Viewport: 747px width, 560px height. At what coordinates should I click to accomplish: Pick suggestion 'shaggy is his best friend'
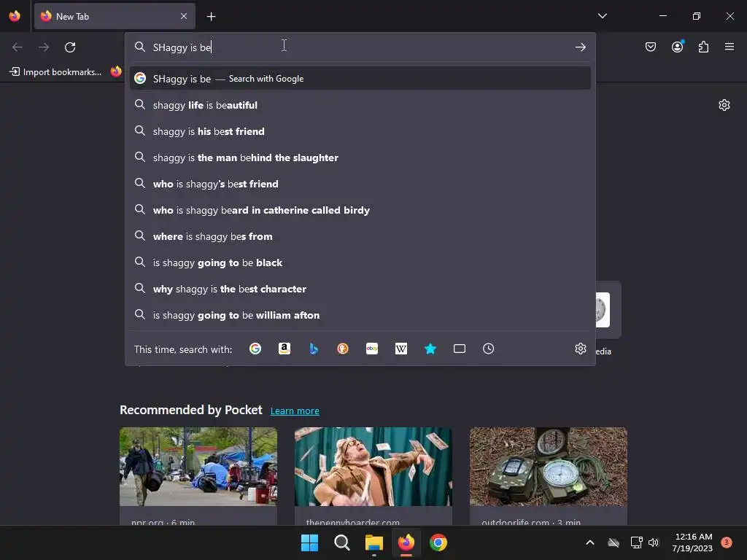click(360, 131)
